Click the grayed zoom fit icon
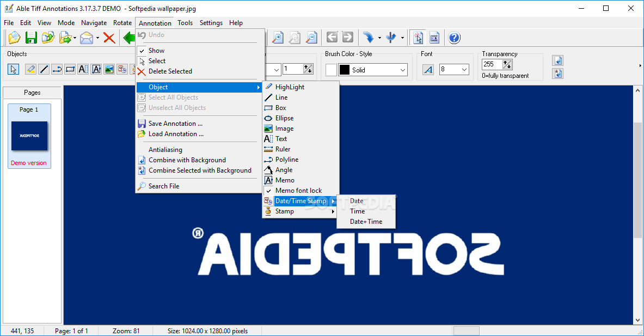 (295, 38)
